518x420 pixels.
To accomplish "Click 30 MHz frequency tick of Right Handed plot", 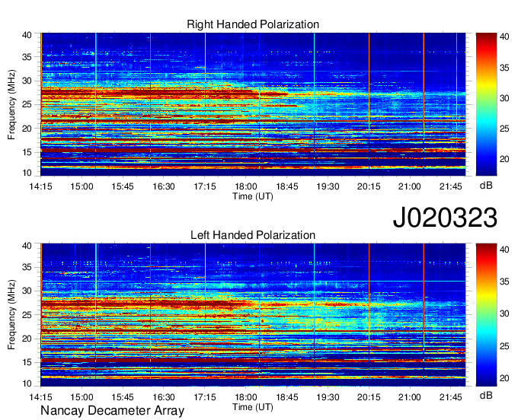I will (x=27, y=81).
